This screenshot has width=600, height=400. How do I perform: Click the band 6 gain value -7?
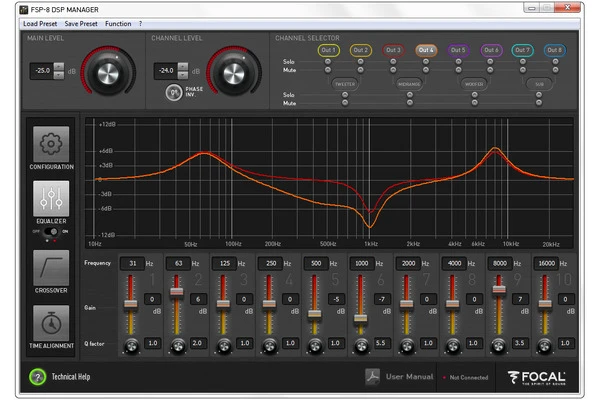[382, 299]
